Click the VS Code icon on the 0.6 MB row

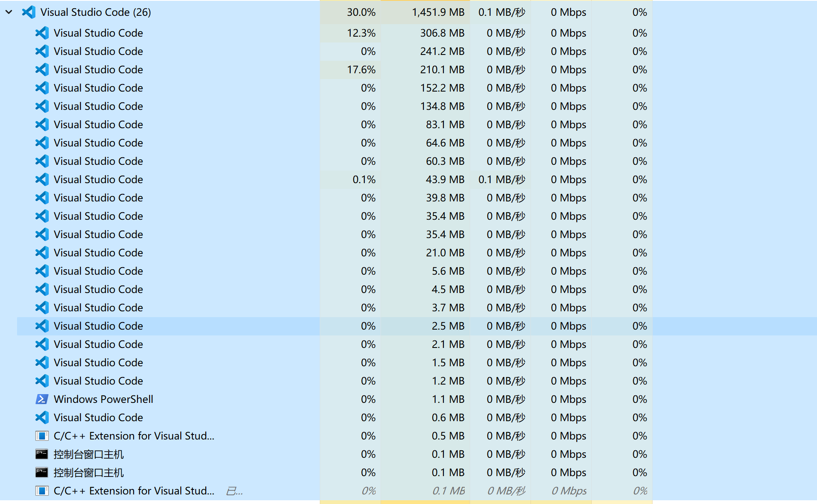(42, 417)
